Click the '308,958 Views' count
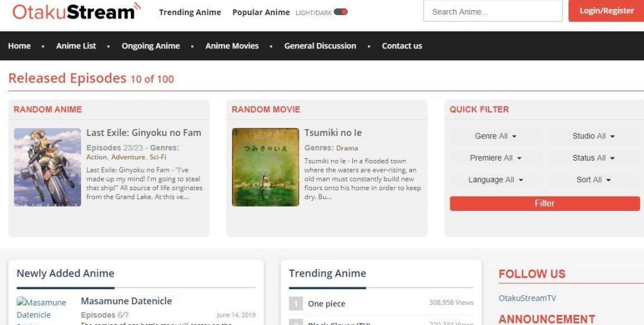The image size is (644, 325). point(452,302)
